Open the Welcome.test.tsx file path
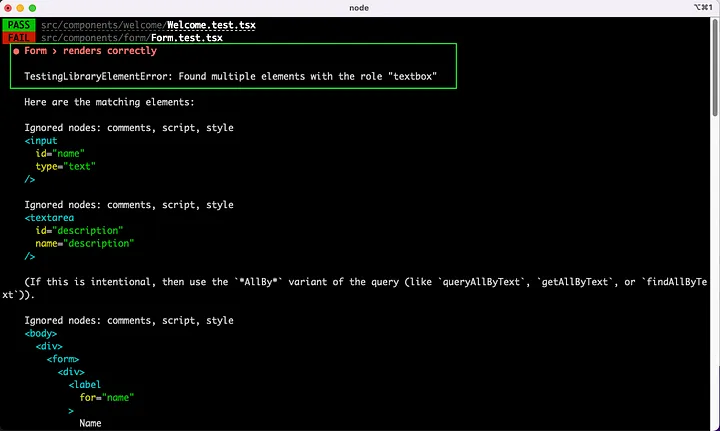This screenshot has height=431, width=720. point(148,25)
